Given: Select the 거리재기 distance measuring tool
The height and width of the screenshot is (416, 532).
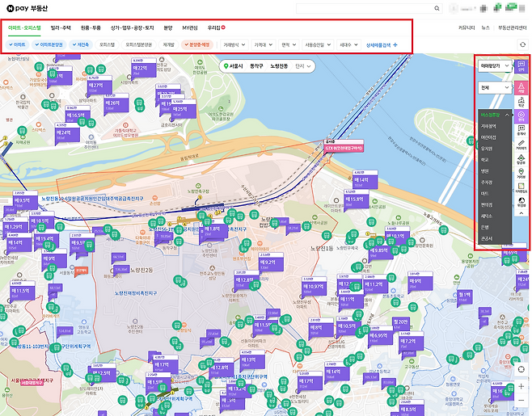Looking at the screenshot, I should tap(521, 145).
